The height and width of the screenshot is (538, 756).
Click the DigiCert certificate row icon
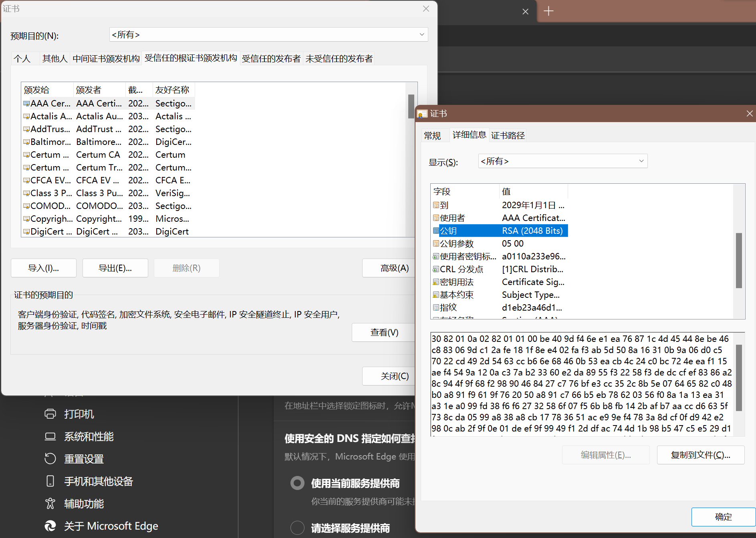pos(26,232)
